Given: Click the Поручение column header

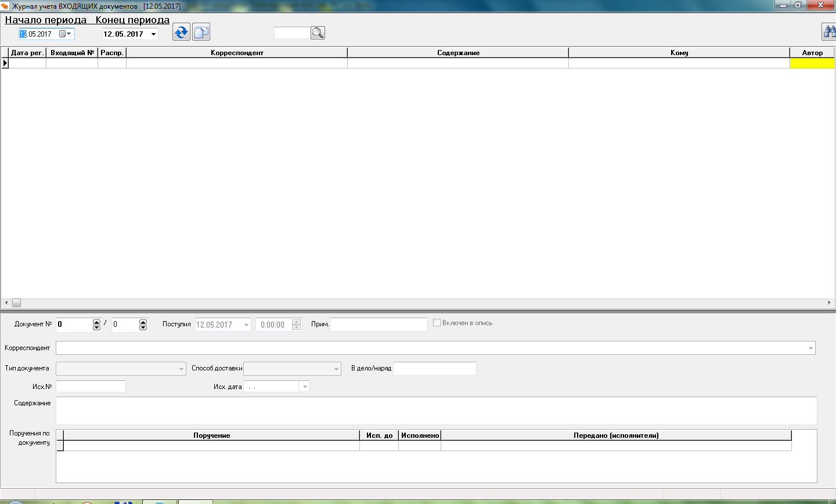Looking at the screenshot, I should click(212, 435).
